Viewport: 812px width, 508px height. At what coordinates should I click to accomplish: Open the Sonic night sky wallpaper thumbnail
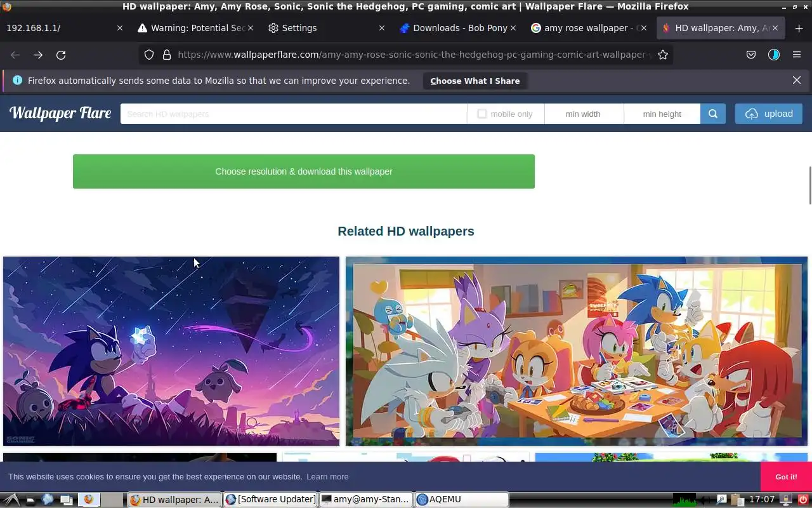171,351
